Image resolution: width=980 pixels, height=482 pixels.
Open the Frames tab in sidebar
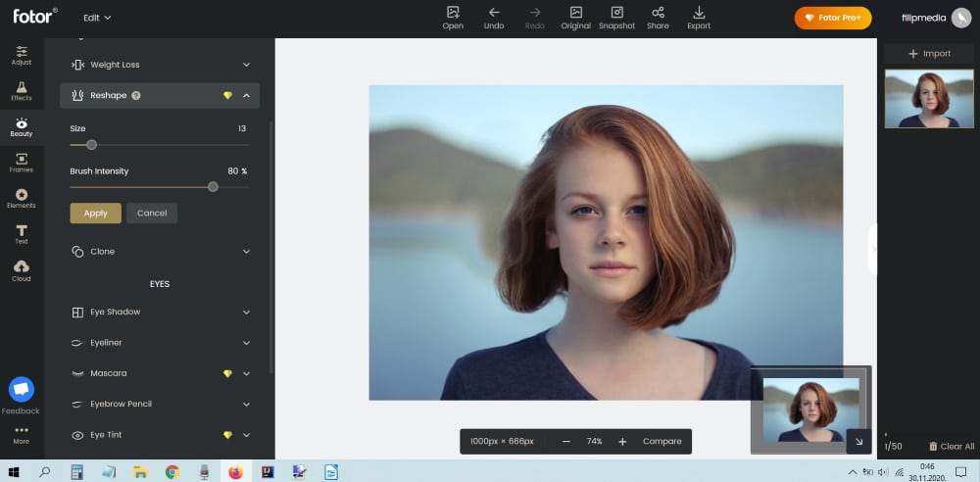click(x=22, y=163)
